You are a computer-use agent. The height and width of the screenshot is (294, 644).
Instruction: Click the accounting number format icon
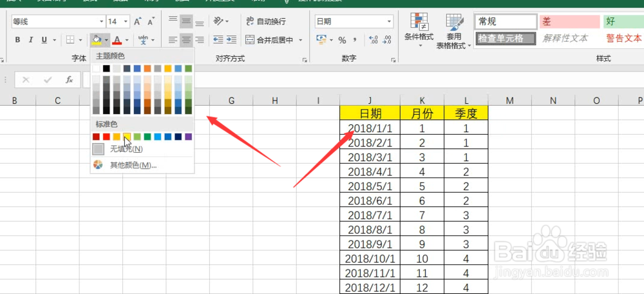pyautogui.click(x=321, y=40)
